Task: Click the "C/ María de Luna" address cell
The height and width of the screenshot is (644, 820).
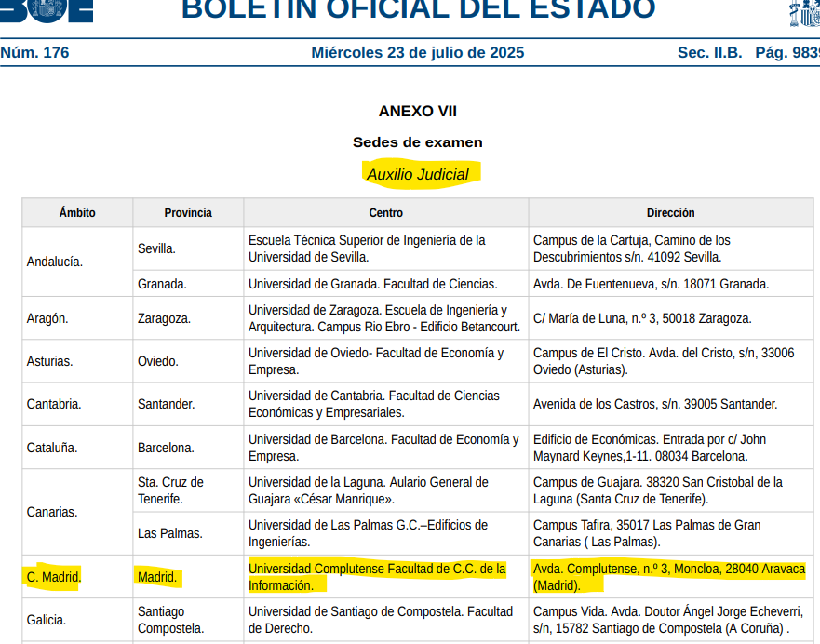Action: pos(671,318)
